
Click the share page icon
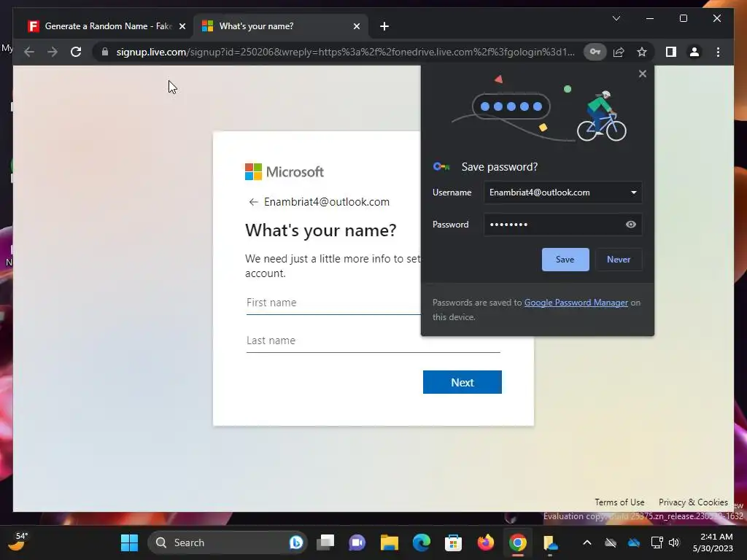(619, 52)
